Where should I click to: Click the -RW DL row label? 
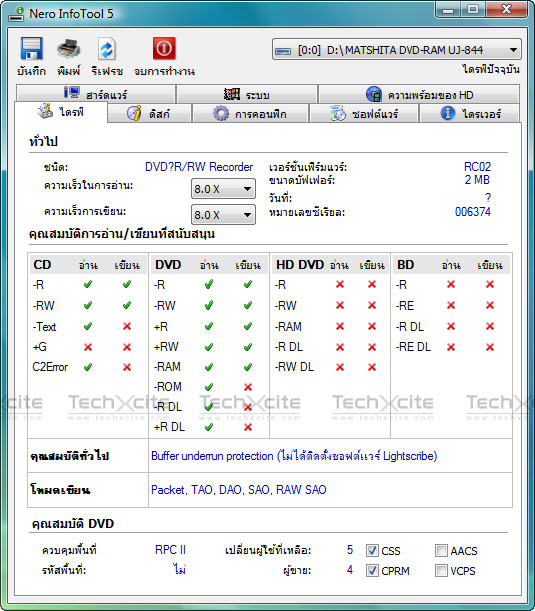click(294, 367)
